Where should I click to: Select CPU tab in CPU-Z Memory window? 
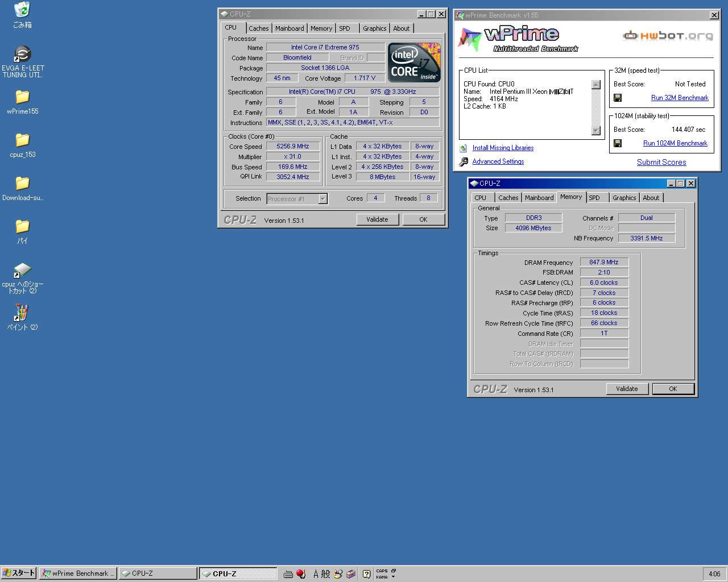coord(481,198)
